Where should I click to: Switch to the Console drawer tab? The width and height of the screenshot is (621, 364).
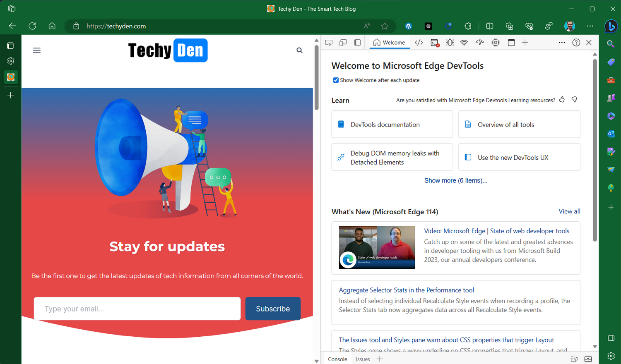(337, 359)
